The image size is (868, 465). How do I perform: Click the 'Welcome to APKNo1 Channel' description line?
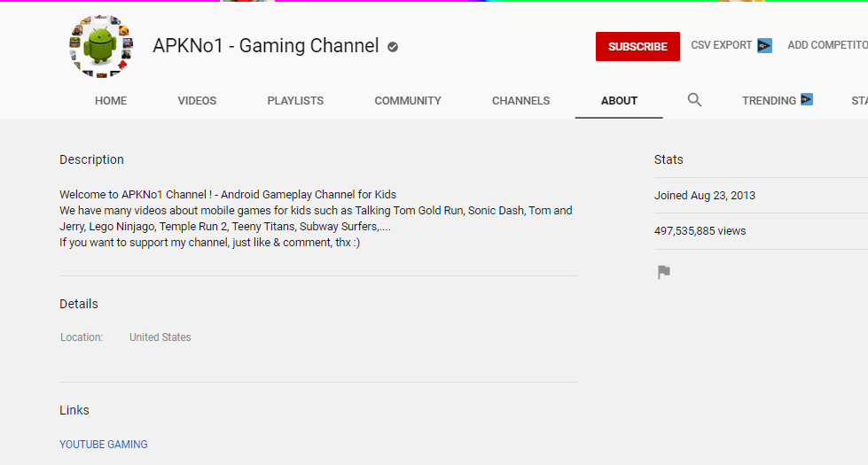(x=228, y=195)
